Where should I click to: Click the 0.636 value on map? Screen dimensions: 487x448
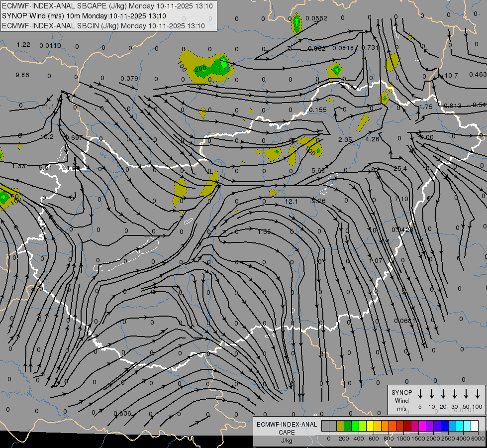tap(122, 414)
